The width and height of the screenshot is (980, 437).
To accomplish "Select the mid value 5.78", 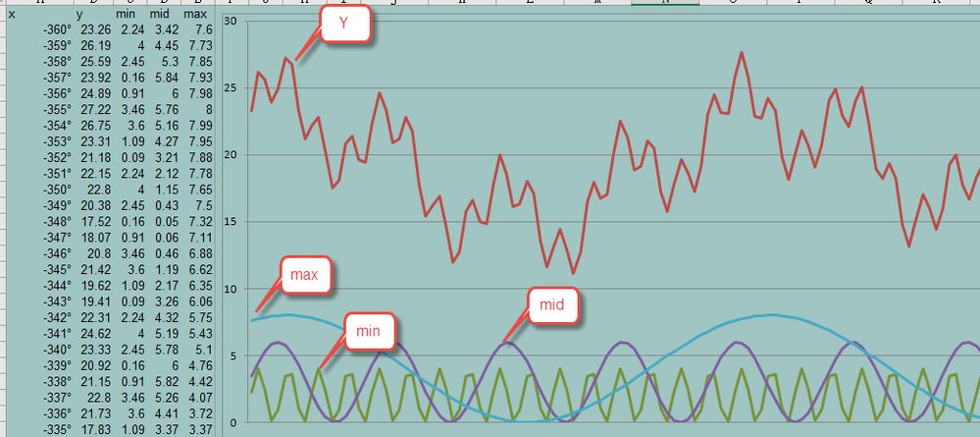I will click(x=168, y=350).
